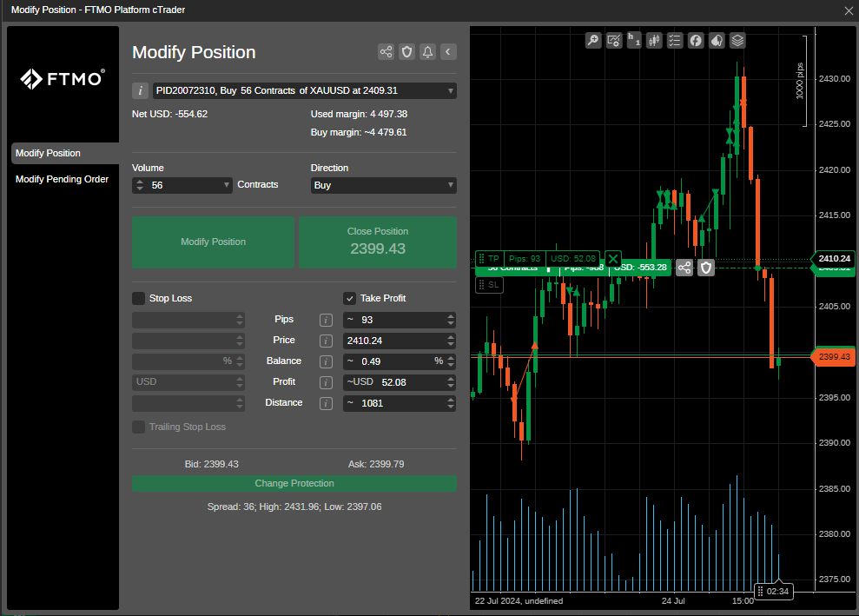Click the info icon beside position selector
The width and height of the screenshot is (859, 616).
[x=140, y=91]
